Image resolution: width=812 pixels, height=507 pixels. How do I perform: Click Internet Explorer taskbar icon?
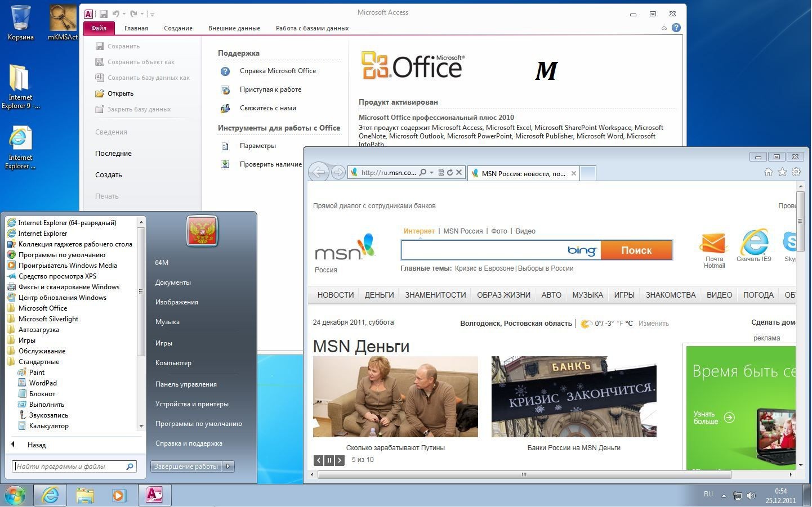click(50, 495)
